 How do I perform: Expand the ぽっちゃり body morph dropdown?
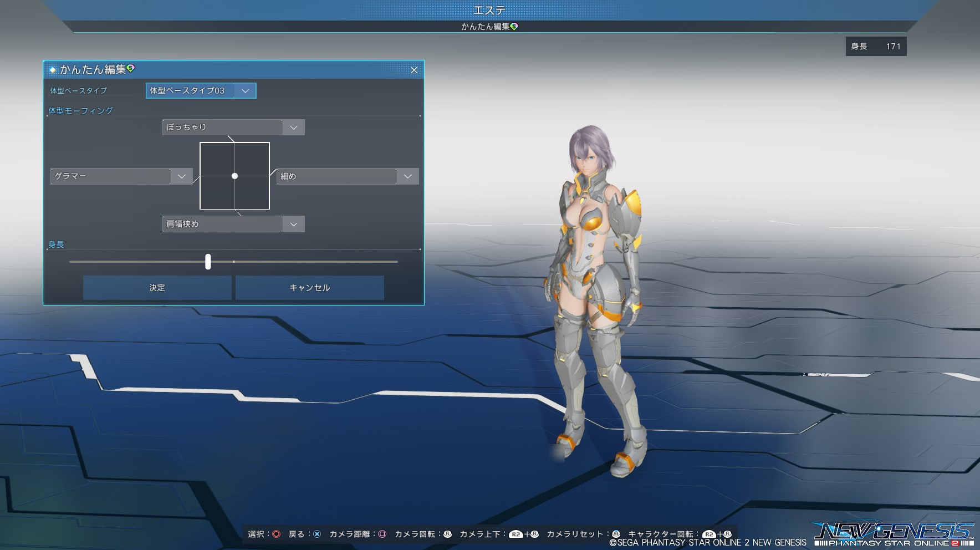233,128
